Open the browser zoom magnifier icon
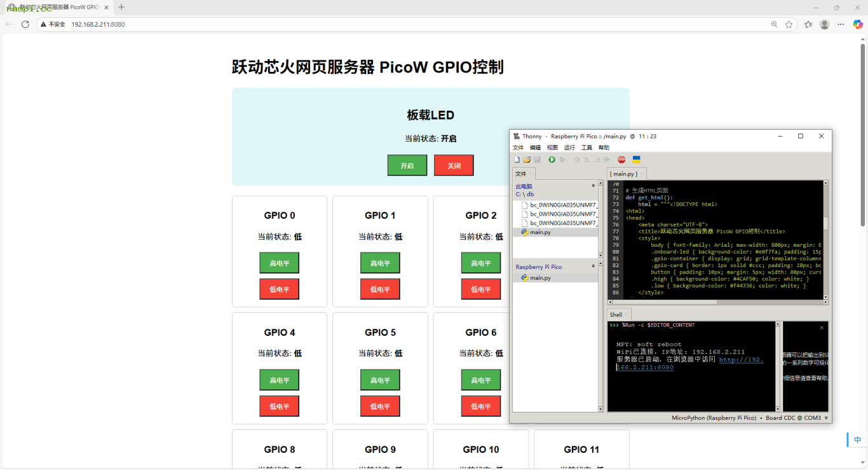 pyautogui.click(x=774, y=24)
